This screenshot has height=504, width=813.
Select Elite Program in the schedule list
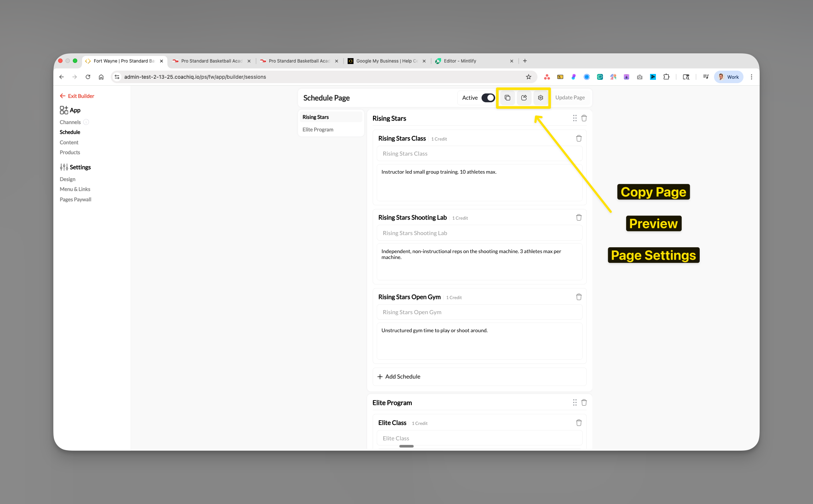click(x=317, y=129)
